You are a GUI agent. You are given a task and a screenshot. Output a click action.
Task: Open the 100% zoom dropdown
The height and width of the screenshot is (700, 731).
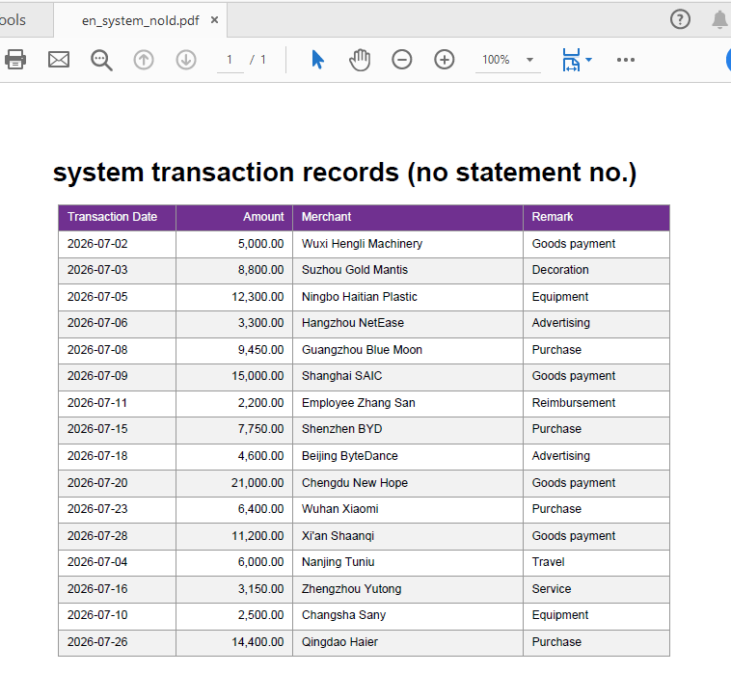(530, 60)
